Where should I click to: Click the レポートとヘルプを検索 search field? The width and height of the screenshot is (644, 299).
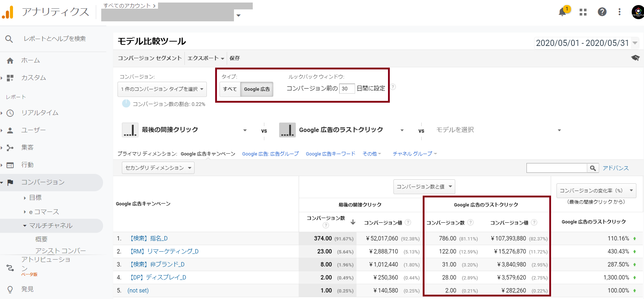tap(55, 39)
